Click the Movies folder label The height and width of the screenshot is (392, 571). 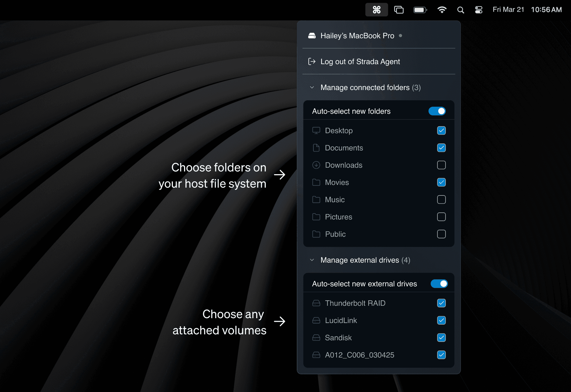coord(337,182)
